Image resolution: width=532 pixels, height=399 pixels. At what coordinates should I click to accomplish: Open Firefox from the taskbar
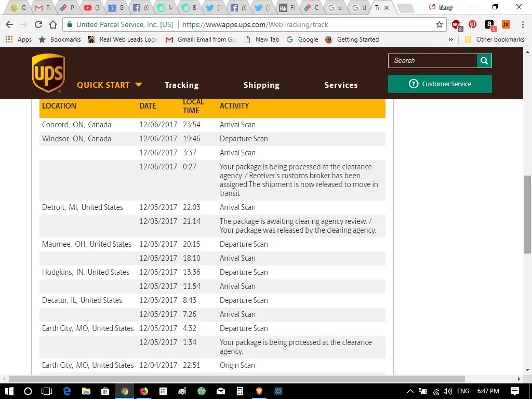tap(144, 391)
